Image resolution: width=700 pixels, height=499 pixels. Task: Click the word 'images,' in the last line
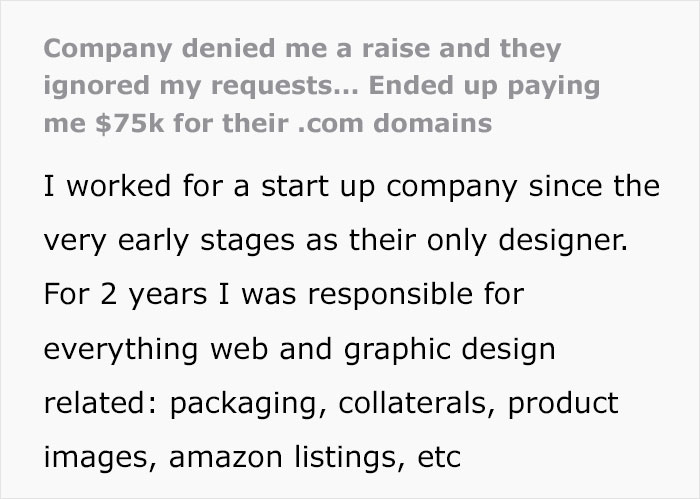tap(96, 458)
